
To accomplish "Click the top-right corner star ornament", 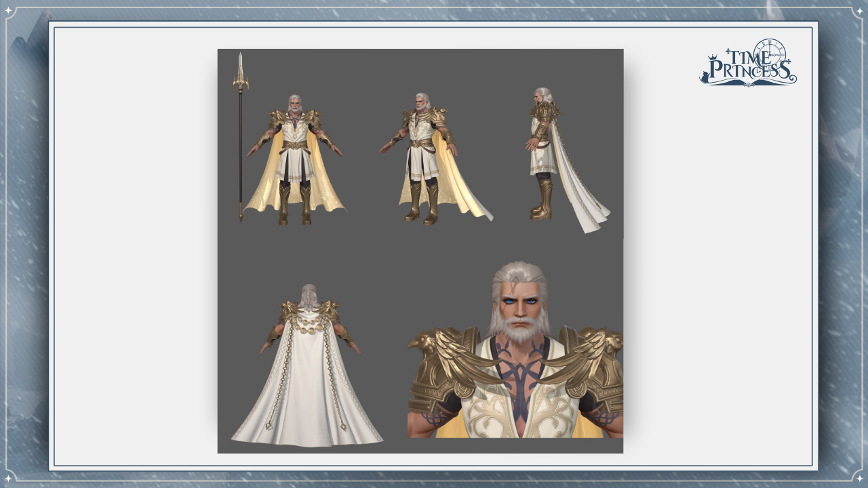I will pos(859,10).
